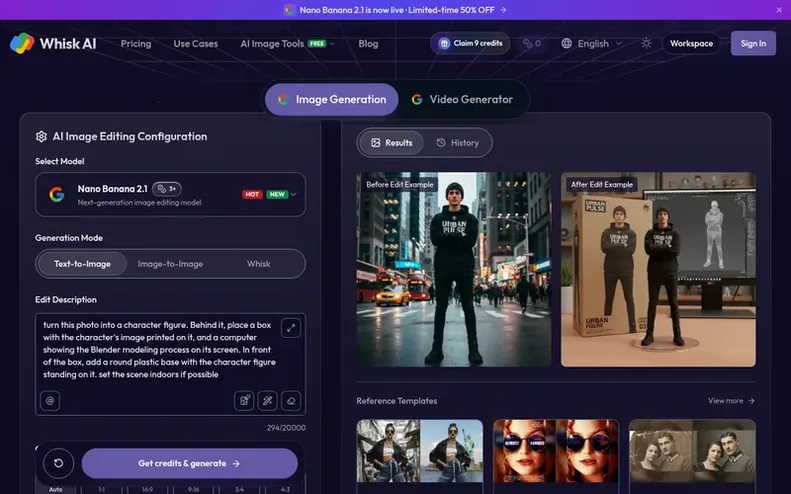Click Get credits & generate button
Viewport: 791px width, 494px height.
tap(190, 463)
